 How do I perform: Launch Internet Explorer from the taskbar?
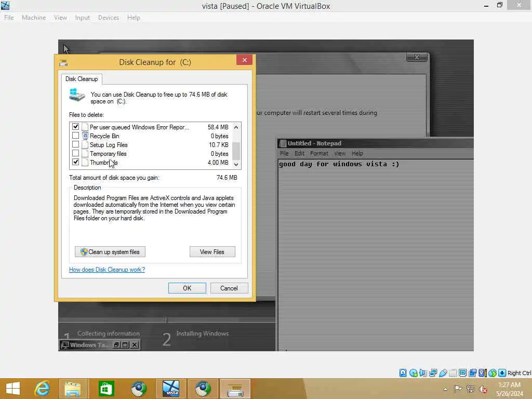42,389
